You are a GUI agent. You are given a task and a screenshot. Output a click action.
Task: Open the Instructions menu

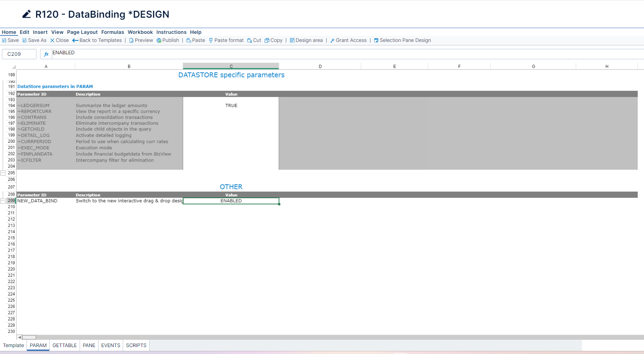171,32
